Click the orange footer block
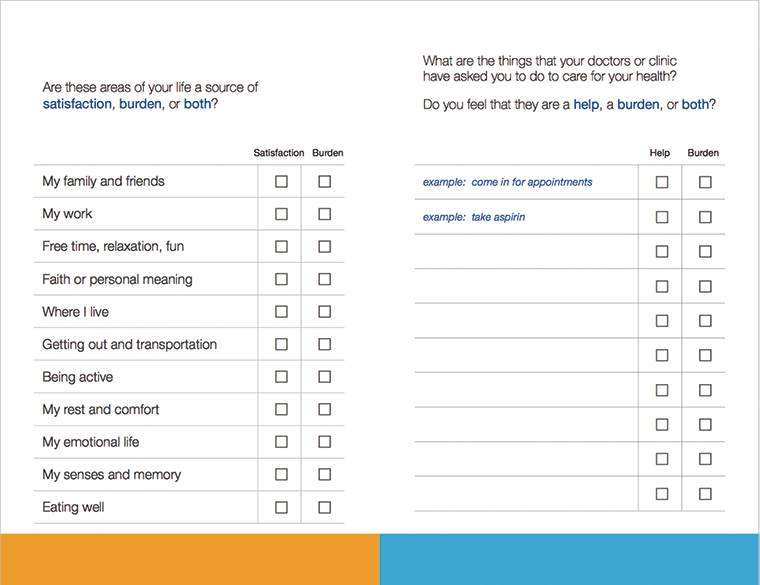This screenshot has height=585, width=760. click(x=190, y=559)
